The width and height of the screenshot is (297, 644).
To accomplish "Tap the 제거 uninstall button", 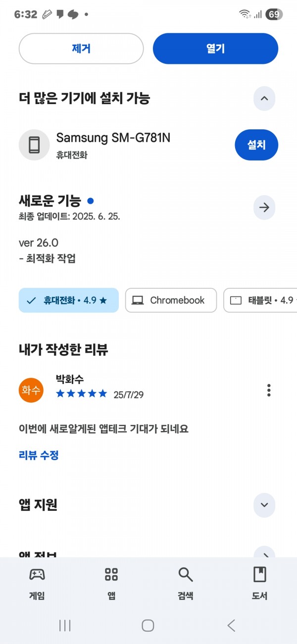I will point(81,49).
